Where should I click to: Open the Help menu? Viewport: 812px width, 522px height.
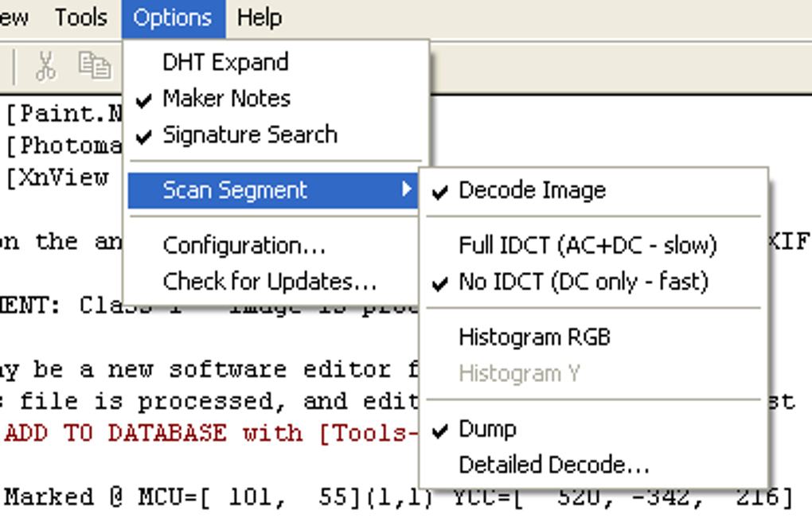[259, 18]
